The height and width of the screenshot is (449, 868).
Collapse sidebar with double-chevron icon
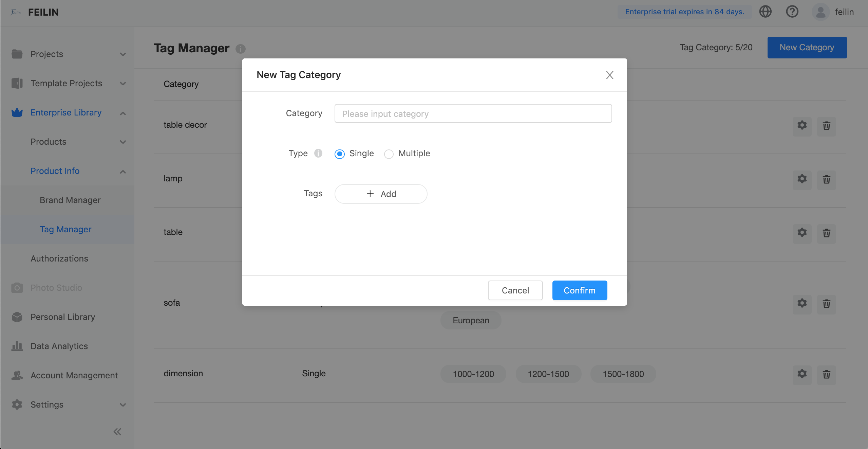pyautogui.click(x=117, y=432)
